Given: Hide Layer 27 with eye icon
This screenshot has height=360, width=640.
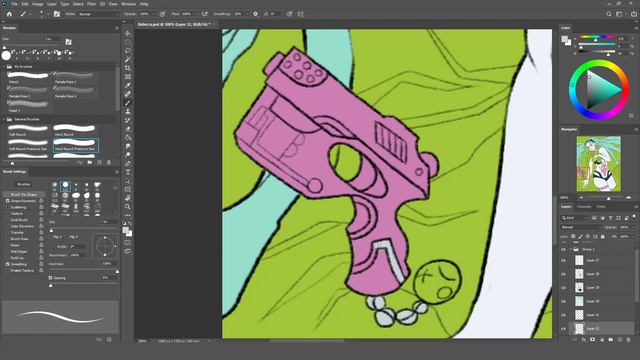Looking at the screenshot, I should 564,260.
